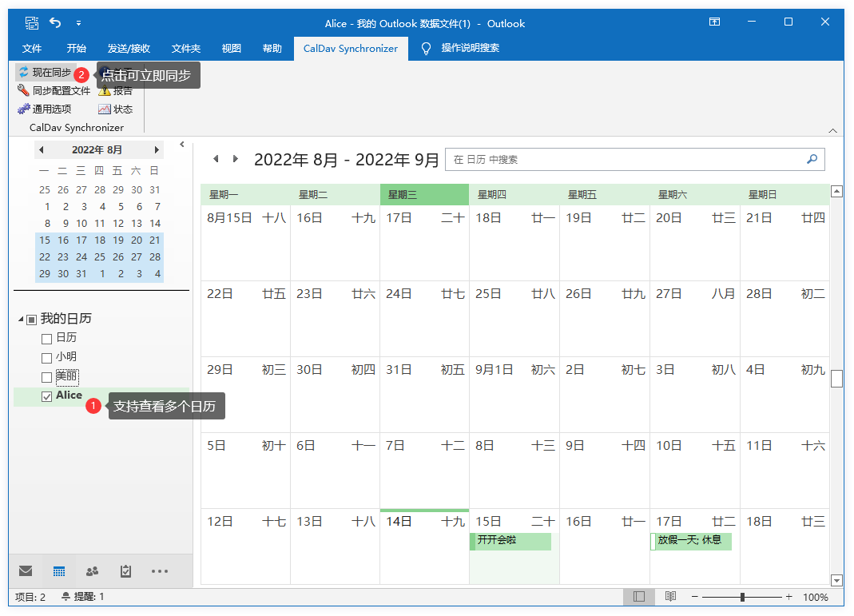Open the 文件 tab
Screen dimensions: 854x616
point(32,49)
